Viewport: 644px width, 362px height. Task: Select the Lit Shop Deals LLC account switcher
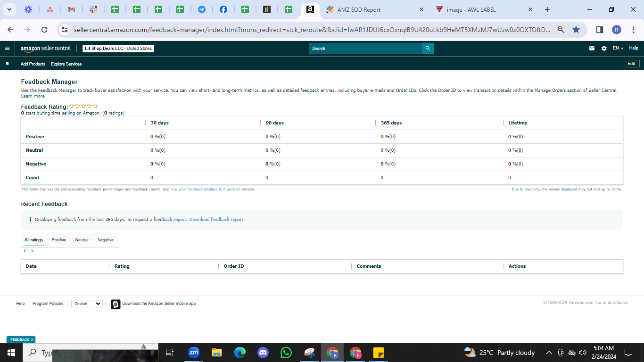118,49
